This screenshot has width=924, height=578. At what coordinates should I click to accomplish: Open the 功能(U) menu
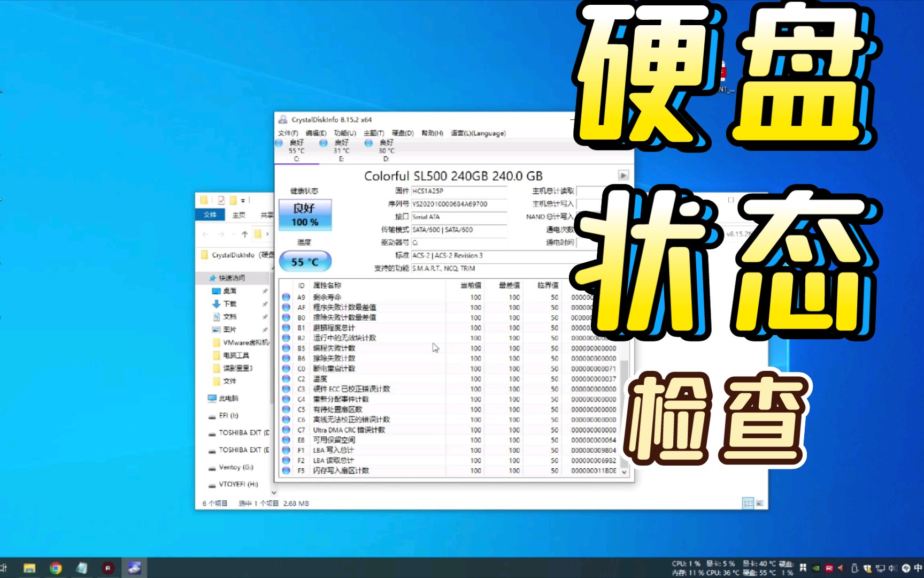click(x=345, y=133)
